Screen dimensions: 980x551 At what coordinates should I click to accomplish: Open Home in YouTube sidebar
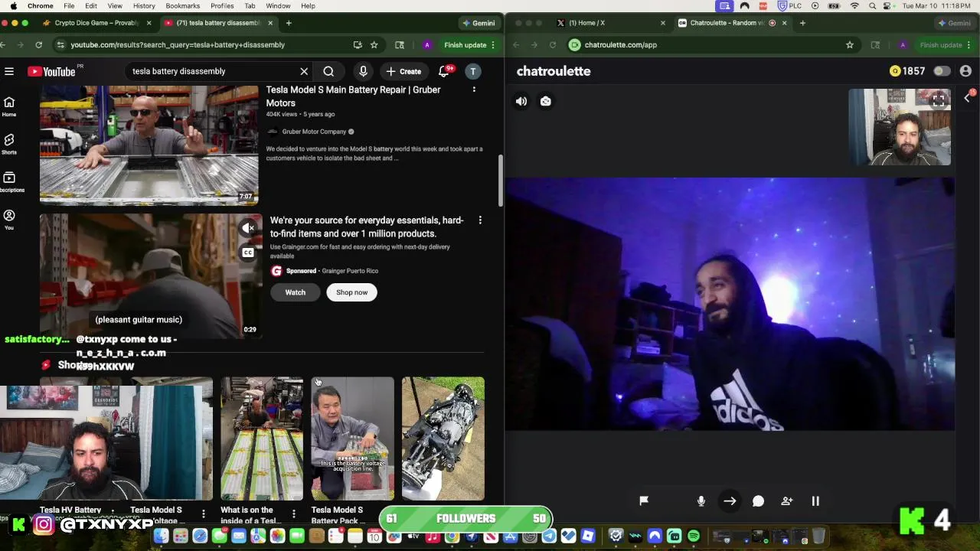9,106
